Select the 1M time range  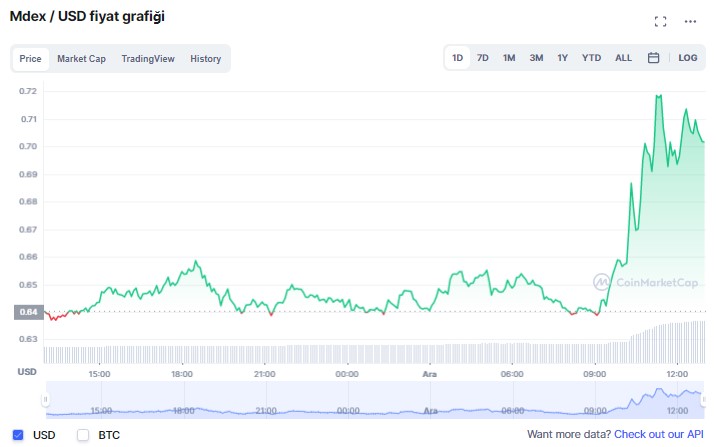pyautogui.click(x=509, y=58)
